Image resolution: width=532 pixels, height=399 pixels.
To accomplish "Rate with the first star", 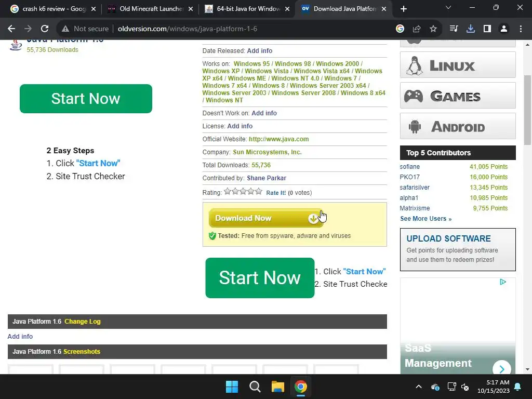I will (228, 191).
